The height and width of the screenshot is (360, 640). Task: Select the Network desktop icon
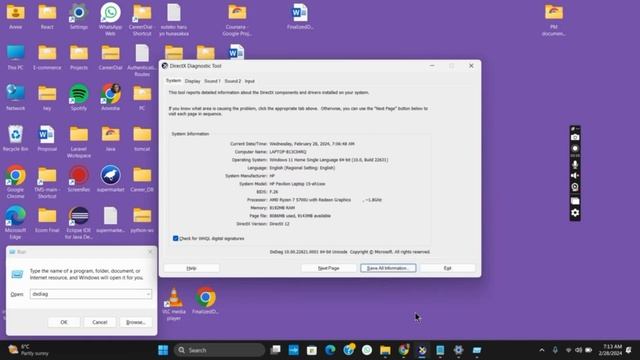(x=16, y=98)
